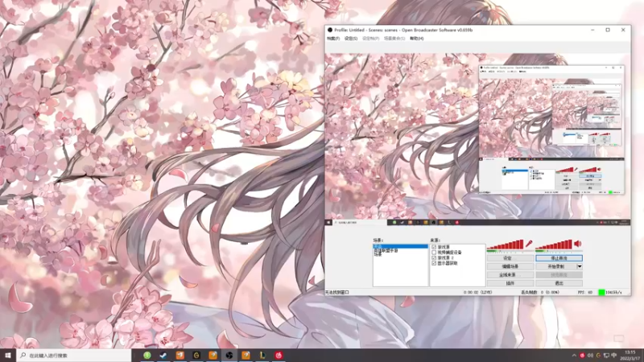Image resolution: width=644 pixels, height=362 pixels.
Task: Open the 文件(F) menu in OBS
Action: (333, 39)
